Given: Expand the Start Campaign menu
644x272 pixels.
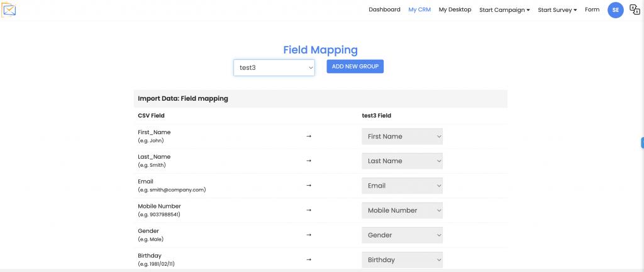Looking at the screenshot, I should [x=504, y=10].
